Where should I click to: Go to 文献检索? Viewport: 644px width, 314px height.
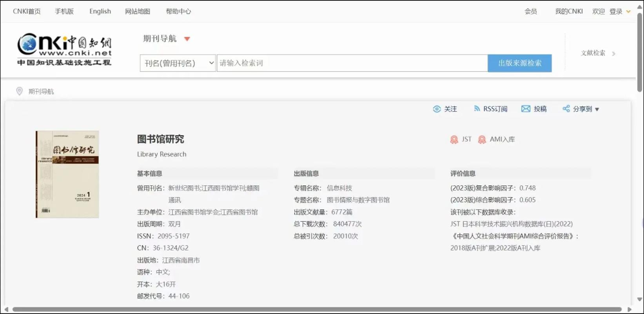[x=593, y=53]
